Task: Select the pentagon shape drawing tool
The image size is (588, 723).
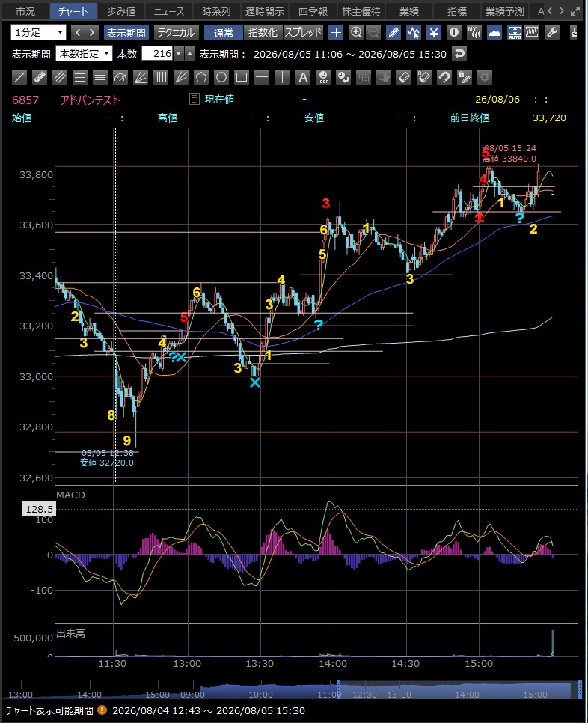Action: [x=201, y=77]
